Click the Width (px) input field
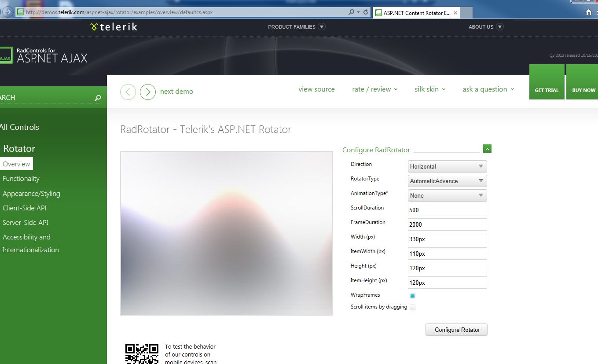 pyautogui.click(x=447, y=239)
